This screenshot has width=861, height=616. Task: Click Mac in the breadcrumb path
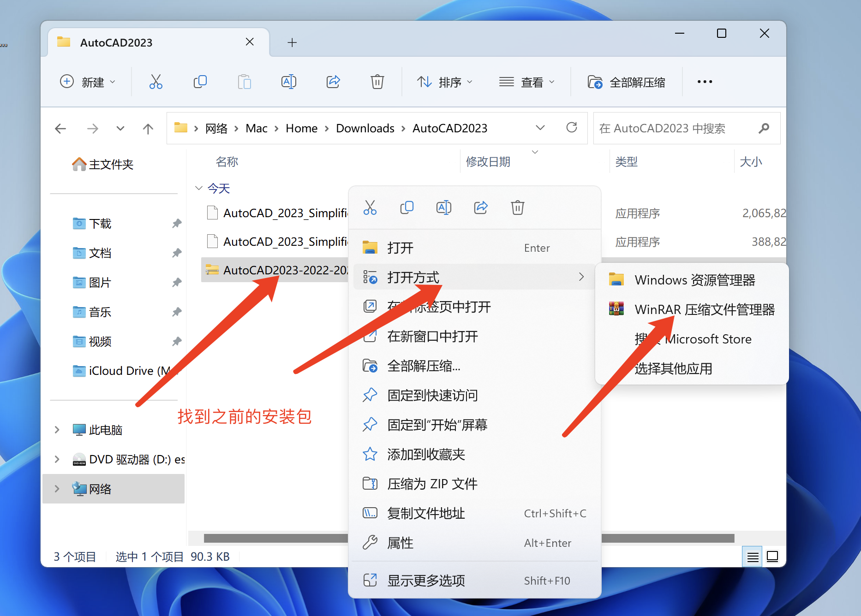pyautogui.click(x=257, y=128)
